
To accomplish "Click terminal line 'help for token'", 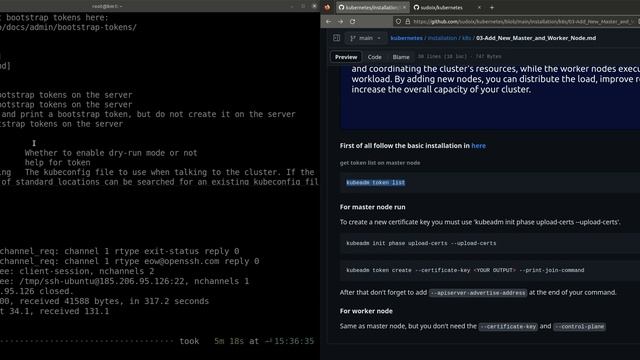I will [x=58, y=162].
